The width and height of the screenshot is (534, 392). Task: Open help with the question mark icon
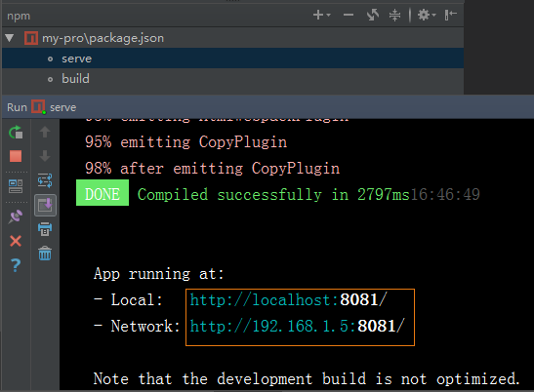16,265
